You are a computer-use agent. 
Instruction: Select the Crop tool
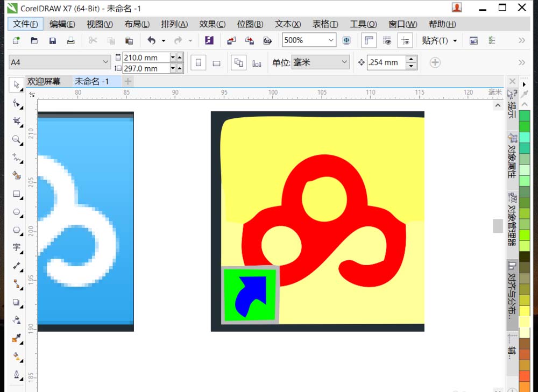coord(17,121)
